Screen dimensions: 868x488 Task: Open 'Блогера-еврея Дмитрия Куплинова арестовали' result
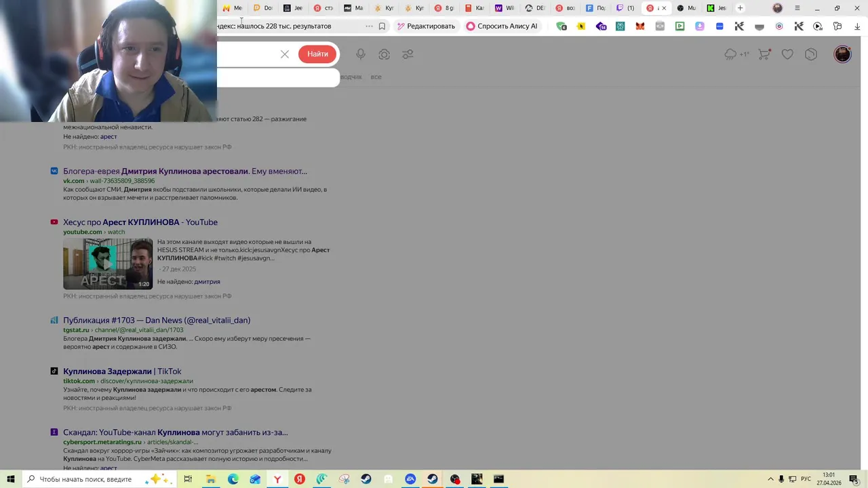185,171
